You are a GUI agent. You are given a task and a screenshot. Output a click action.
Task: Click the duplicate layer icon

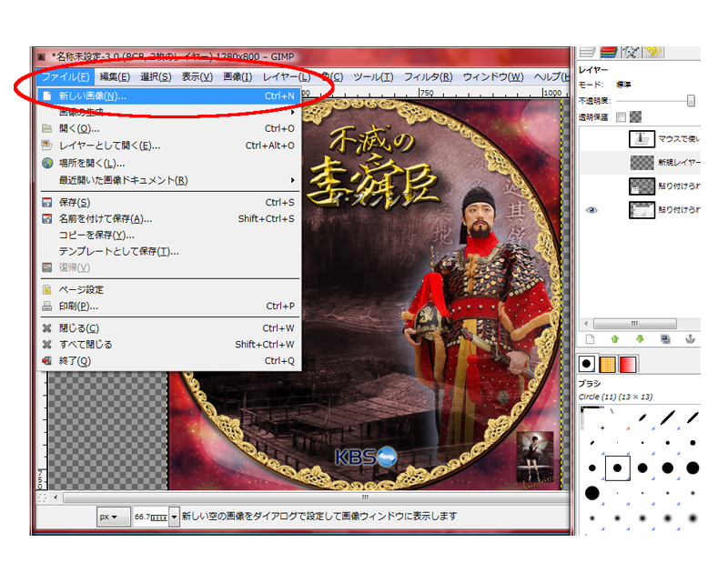665,339
